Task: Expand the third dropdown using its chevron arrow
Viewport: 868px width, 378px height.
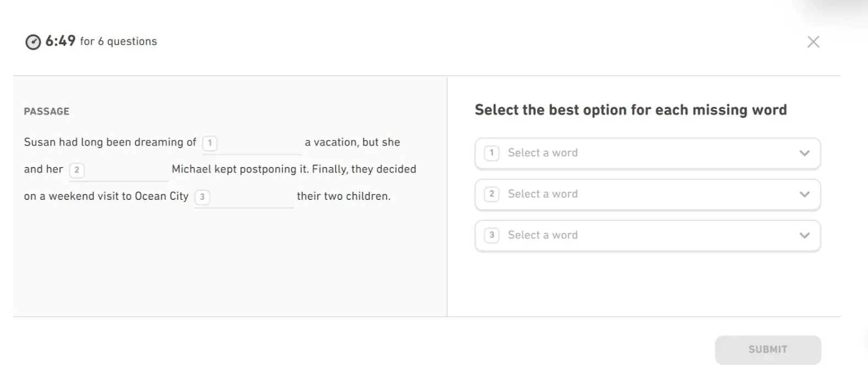Action: pos(804,235)
